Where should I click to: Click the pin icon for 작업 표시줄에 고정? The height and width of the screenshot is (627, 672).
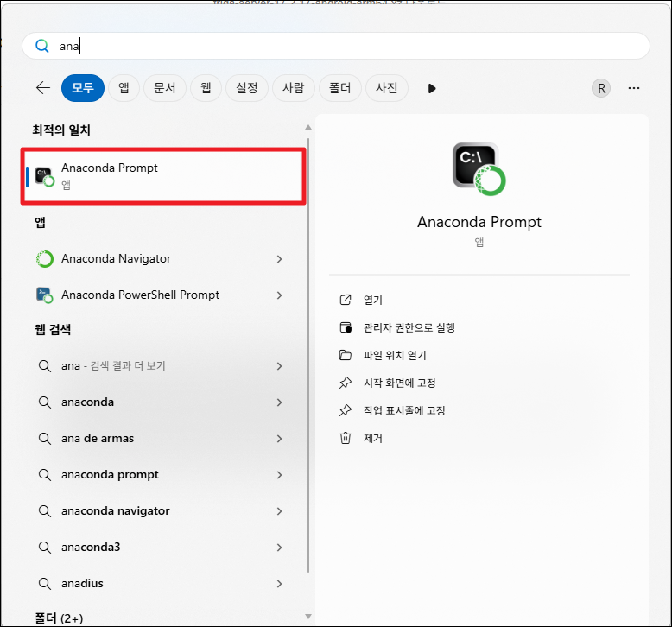(x=346, y=410)
